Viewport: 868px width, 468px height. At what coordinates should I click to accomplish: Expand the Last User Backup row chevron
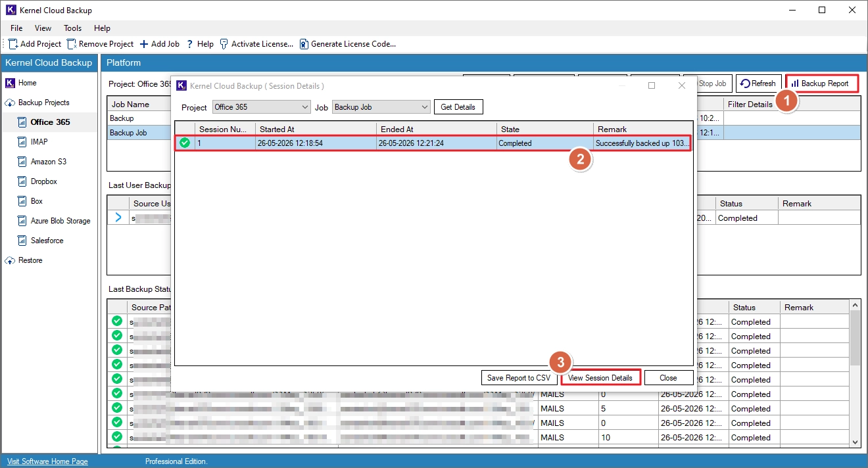[x=118, y=218]
